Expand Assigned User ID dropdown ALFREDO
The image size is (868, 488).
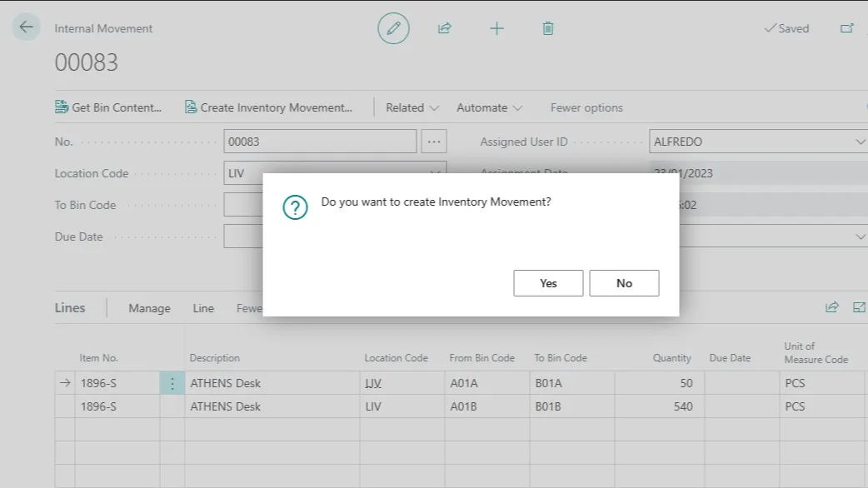coord(860,142)
